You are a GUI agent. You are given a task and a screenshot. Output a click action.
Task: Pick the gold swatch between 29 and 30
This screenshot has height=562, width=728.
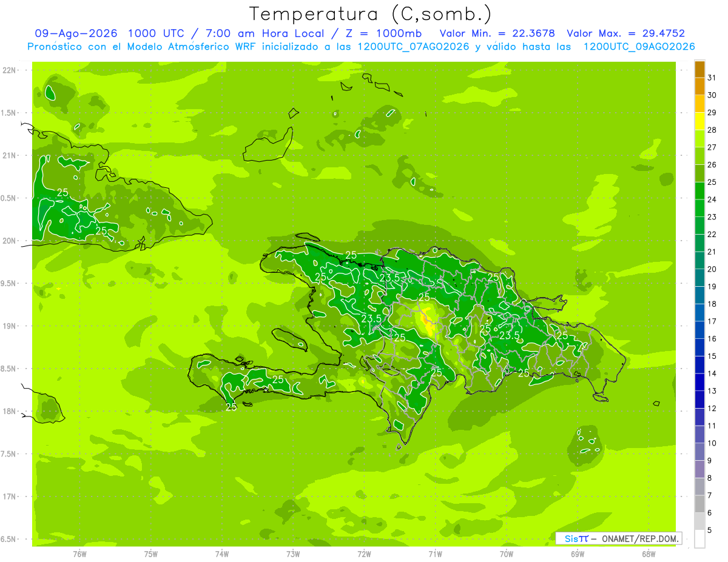point(699,104)
